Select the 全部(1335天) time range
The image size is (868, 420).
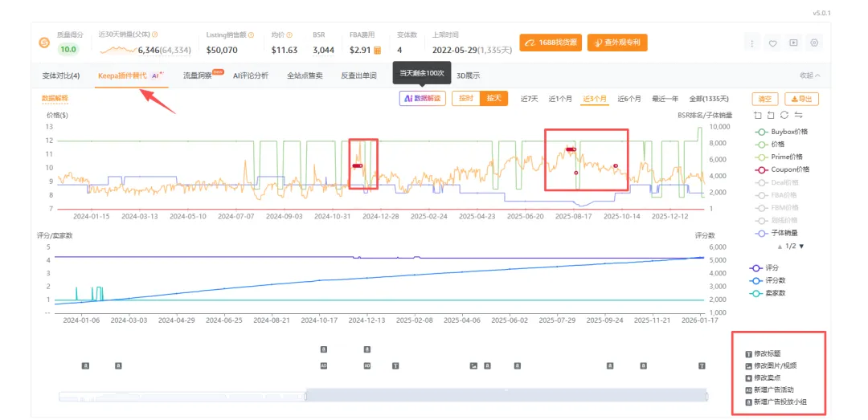[x=709, y=99]
